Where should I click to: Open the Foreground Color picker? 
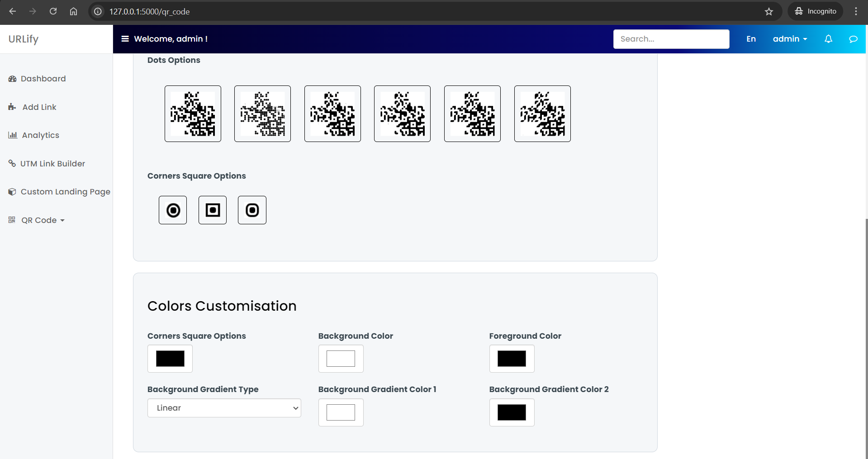[x=512, y=359]
